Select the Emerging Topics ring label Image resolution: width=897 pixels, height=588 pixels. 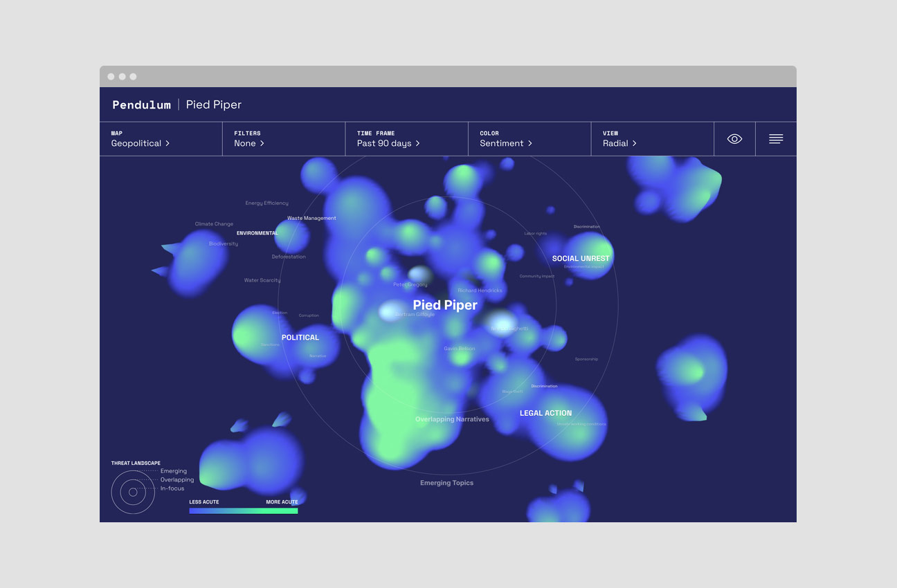[447, 483]
